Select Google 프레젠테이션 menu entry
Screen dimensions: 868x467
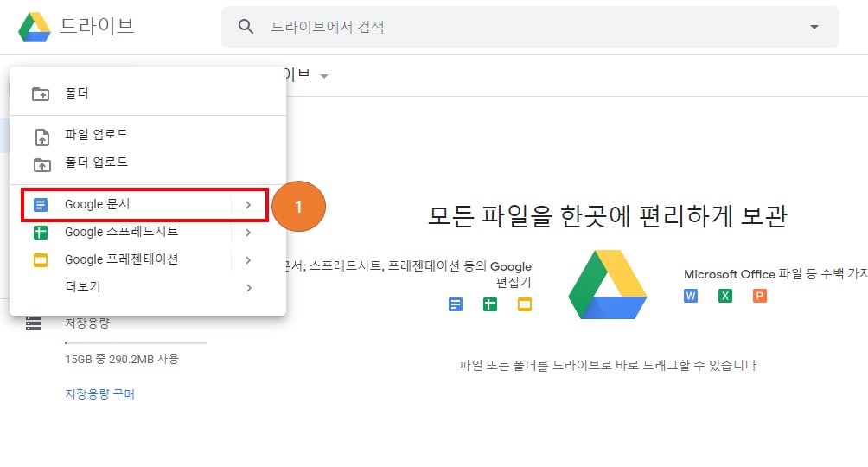tap(148, 259)
